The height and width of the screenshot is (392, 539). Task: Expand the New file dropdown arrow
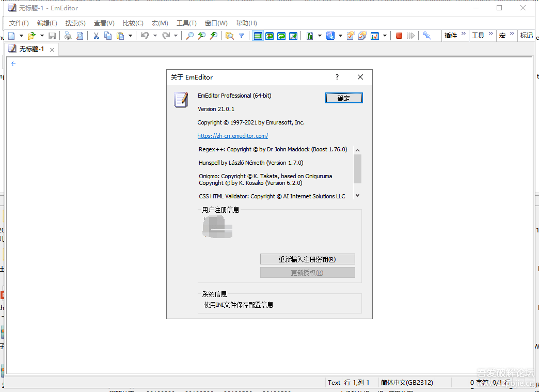click(21, 36)
